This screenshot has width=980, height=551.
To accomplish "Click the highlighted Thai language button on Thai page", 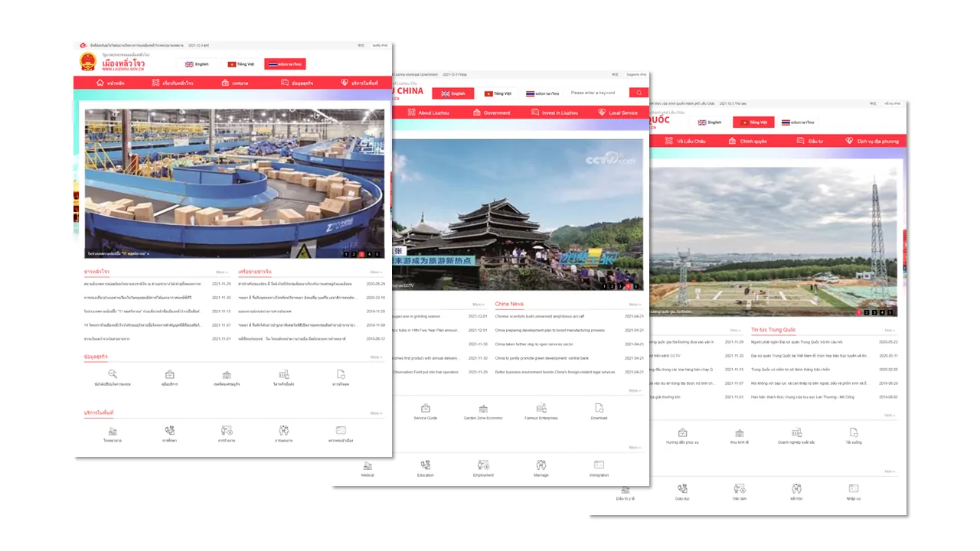I will [x=285, y=64].
